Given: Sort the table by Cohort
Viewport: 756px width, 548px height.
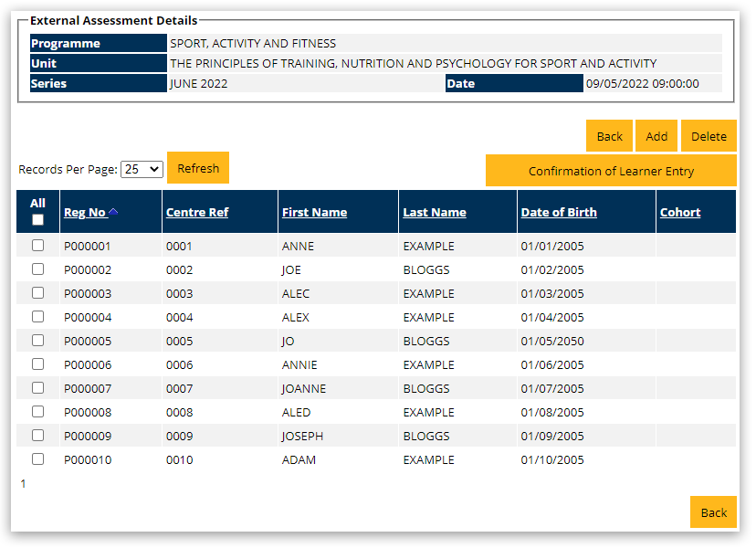Looking at the screenshot, I should (680, 211).
